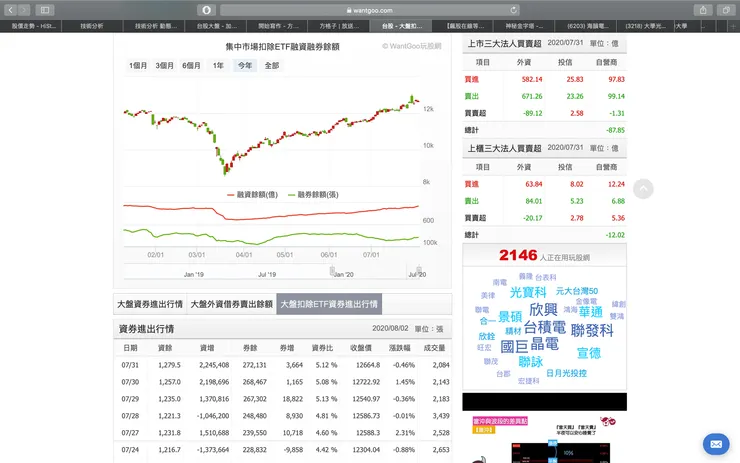Open the 大盤資券進出行情 tab

click(150, 304)
